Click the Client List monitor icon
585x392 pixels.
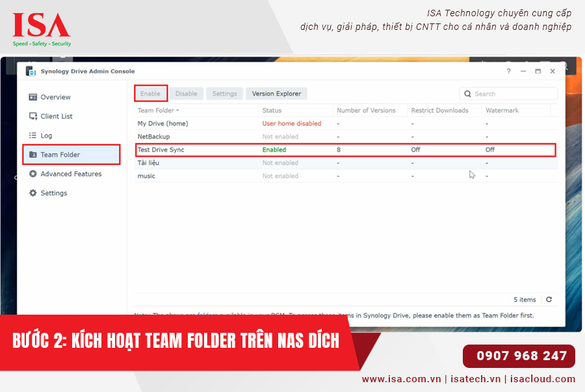tap(33, 116)
